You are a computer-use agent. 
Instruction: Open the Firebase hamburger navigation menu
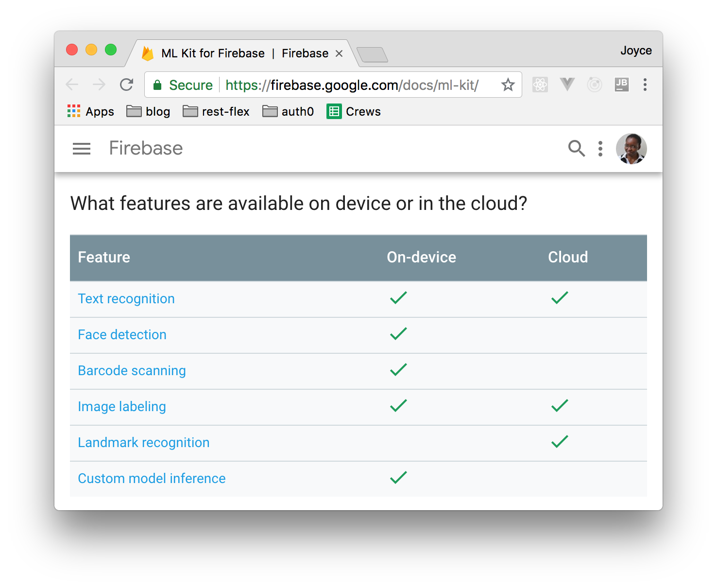click(x=82, y=149)
